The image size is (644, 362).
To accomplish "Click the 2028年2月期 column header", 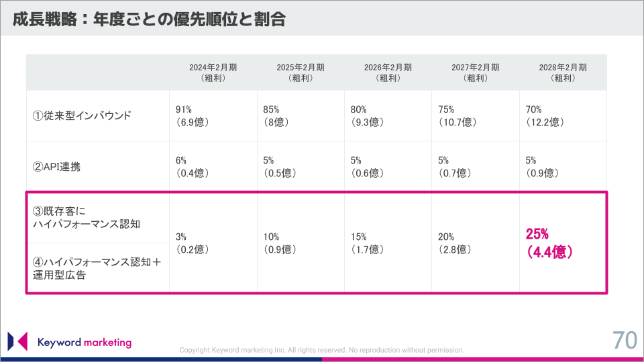I will [x=563, y=72].
